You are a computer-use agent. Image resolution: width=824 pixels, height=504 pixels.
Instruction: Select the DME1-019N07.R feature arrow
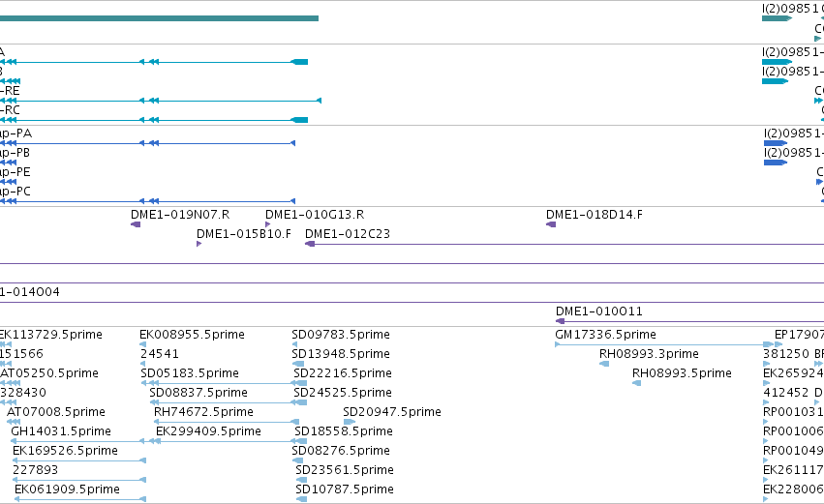coord(136,224)
